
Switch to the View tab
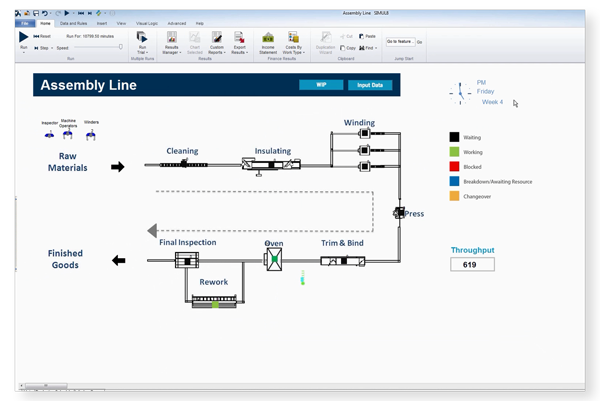pos(121,23)
